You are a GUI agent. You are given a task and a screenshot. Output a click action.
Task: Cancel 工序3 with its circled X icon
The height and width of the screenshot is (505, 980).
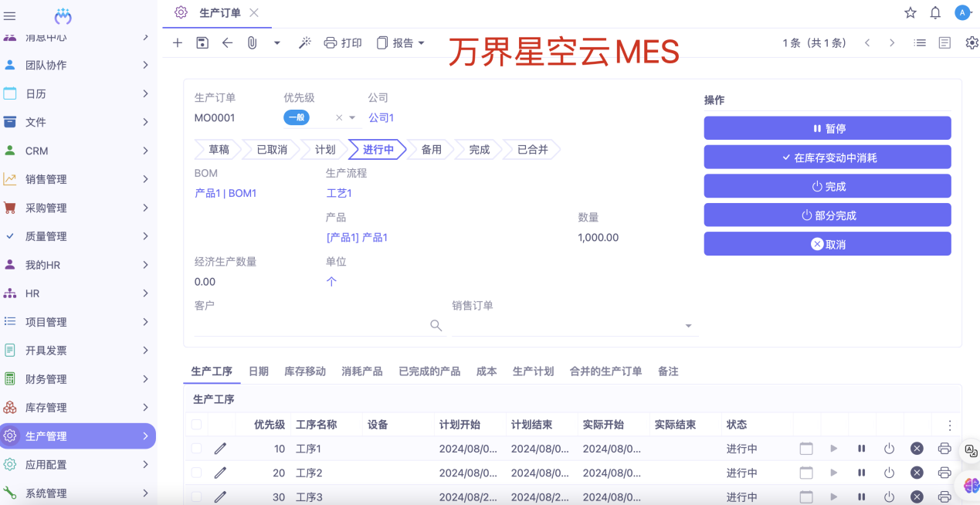(x=917, y=497)
